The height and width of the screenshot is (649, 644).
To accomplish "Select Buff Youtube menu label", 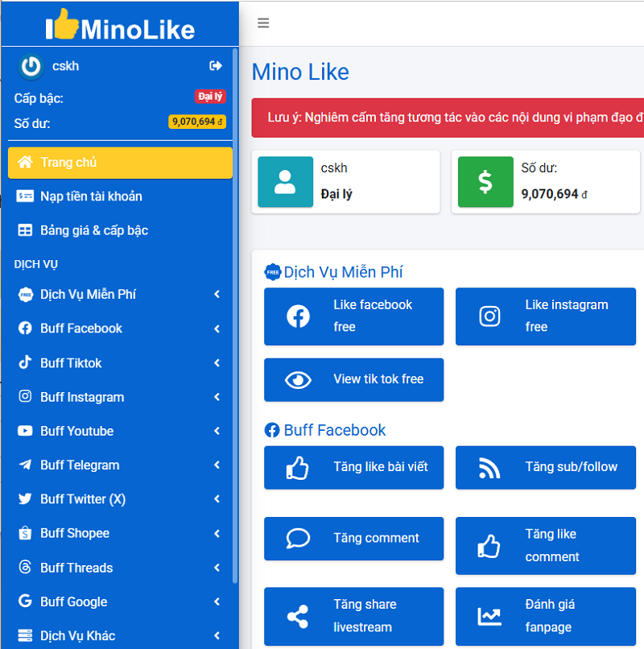I will tap(77, 431).
